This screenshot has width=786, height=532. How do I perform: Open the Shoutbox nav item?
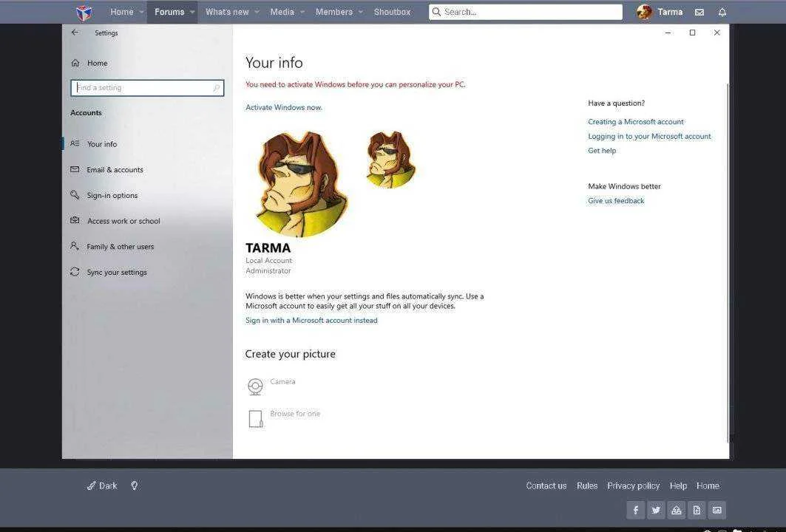[392, 12]
